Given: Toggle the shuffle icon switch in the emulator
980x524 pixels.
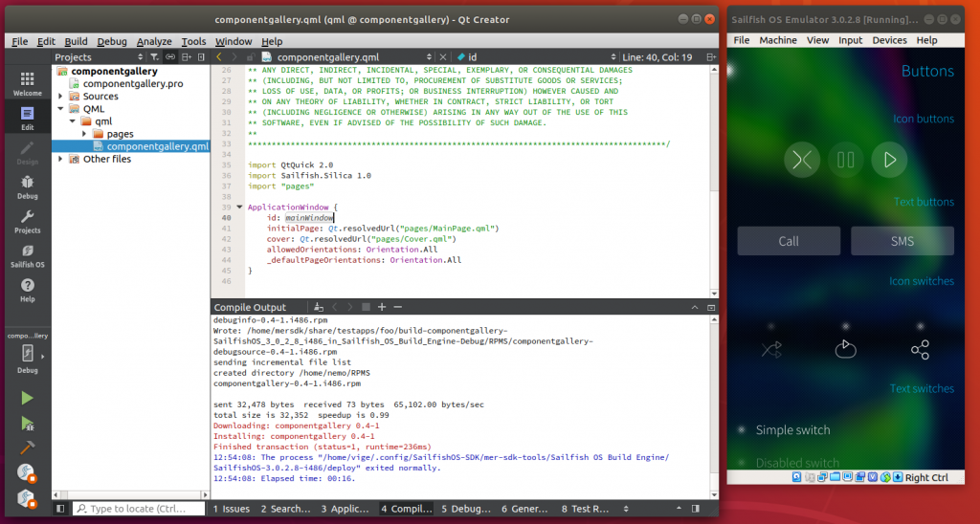Looking at the screenshot, I should click(x=771, y=348).
